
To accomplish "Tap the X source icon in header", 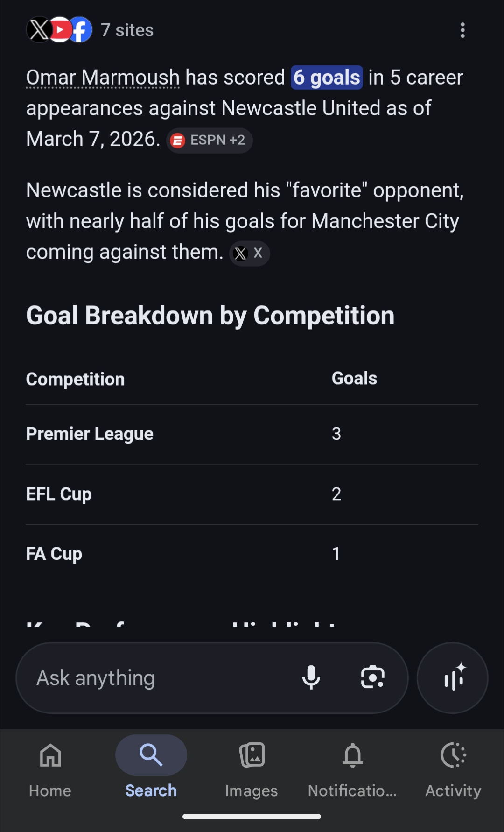I will click(39, 30).
